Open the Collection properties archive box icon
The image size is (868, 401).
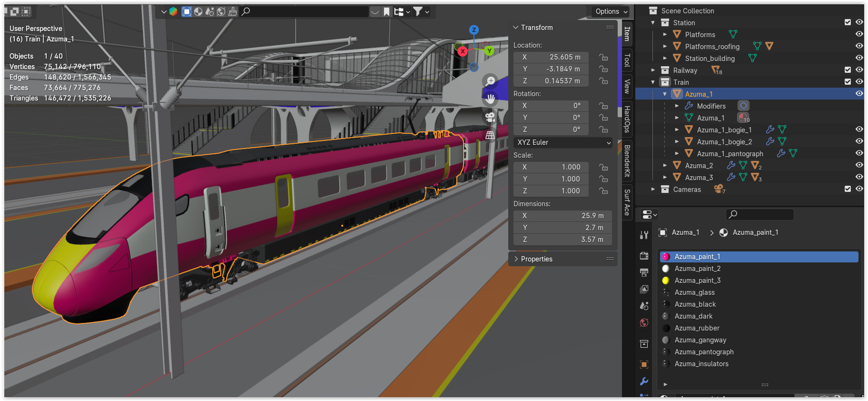coord(644,344)
